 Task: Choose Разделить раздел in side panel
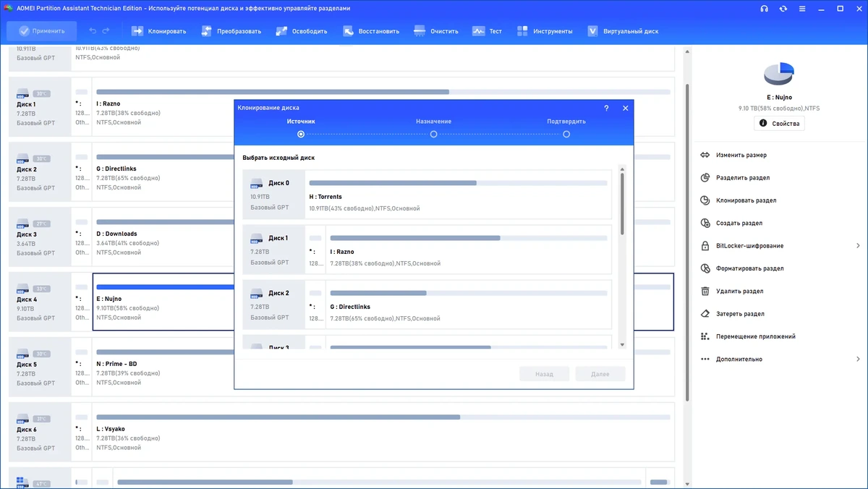tap(743, 177)
